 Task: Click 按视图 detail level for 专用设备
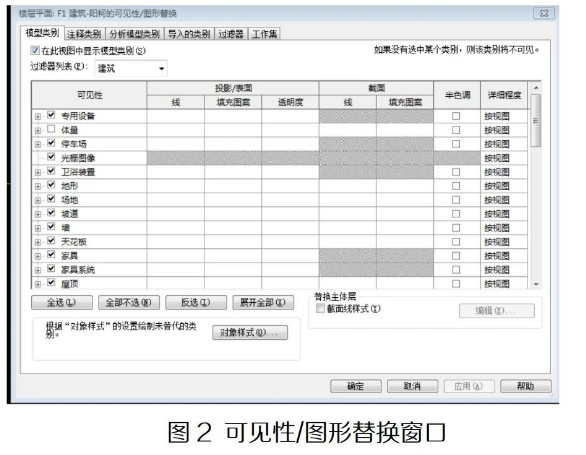504,116
